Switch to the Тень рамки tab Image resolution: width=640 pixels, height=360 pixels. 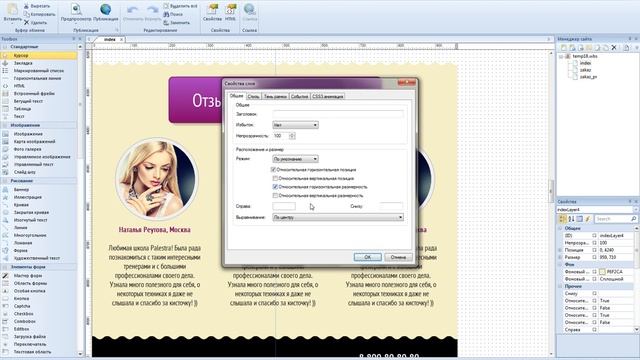click(x=275, y=96)
